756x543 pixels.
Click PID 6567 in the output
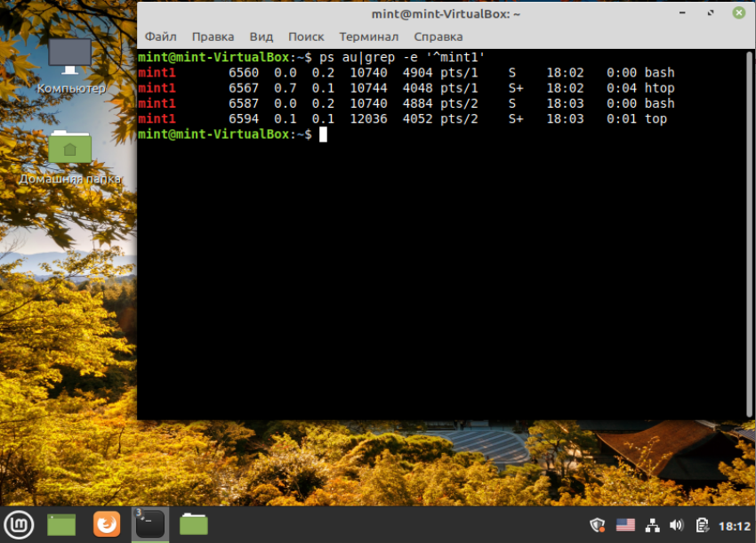[244, 88]
